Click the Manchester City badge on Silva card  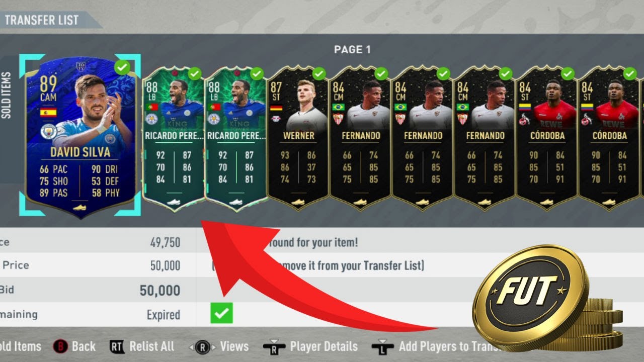(x=49, y=132)
